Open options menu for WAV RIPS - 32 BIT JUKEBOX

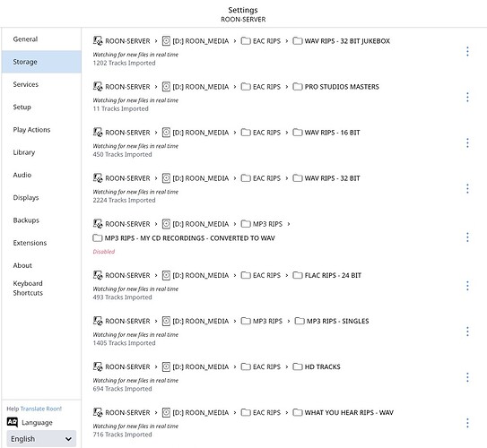467,51
